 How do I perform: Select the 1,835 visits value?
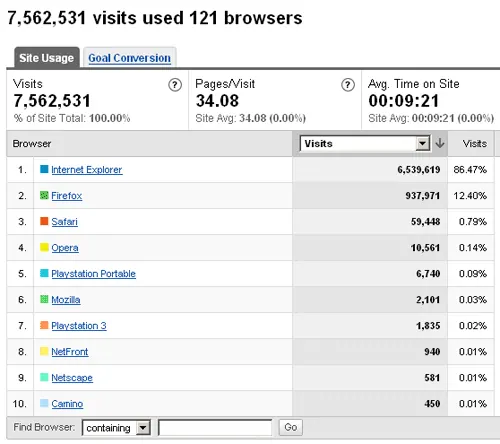[x=428, y=326]
